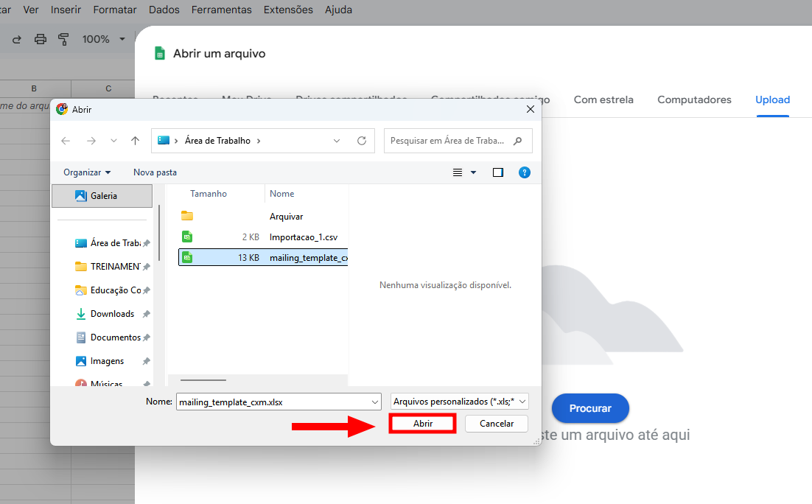The width and height of the screenshot is (812, 504).
Task: Select the paint format roller icon
Action: tap(63, 39)
